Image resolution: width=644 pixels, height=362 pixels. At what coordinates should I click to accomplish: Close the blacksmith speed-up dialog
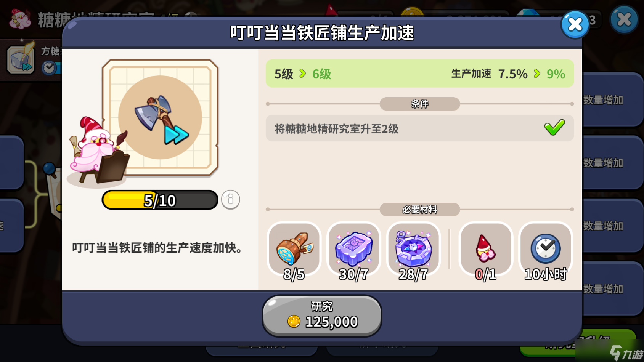(x=575, y=25)
